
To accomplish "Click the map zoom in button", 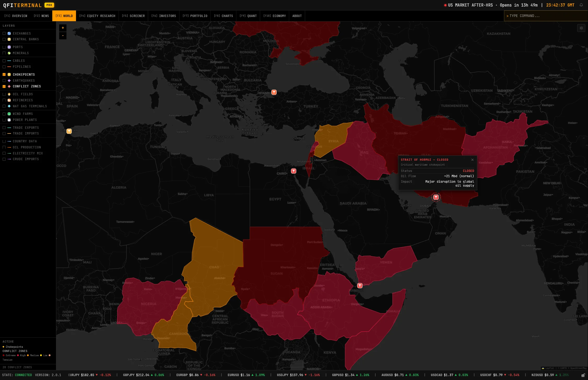I will (x=63, y=28).
